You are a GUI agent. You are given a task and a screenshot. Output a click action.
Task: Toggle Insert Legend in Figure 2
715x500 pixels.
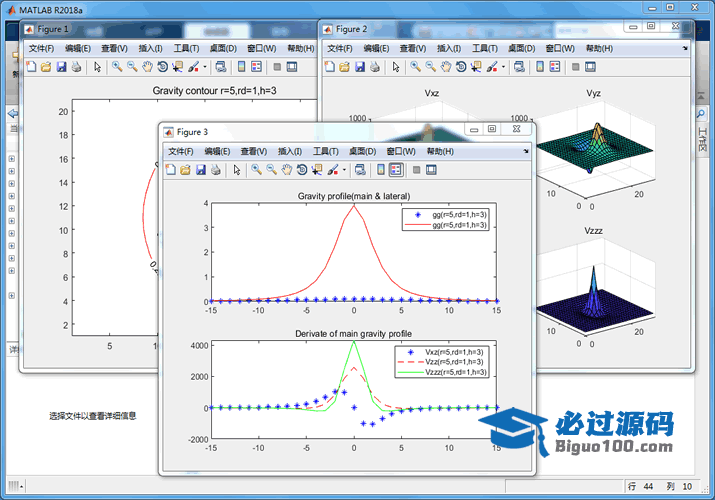[x=555, y=67]
